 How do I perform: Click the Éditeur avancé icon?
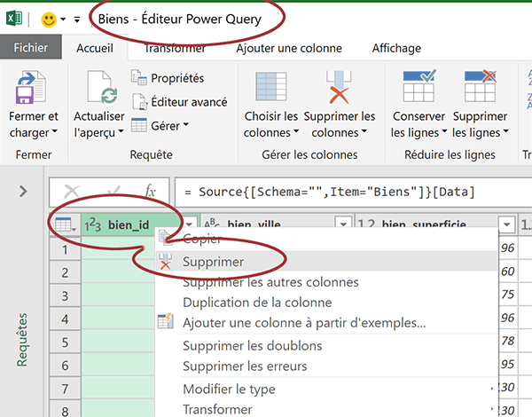tap(139, 101)
